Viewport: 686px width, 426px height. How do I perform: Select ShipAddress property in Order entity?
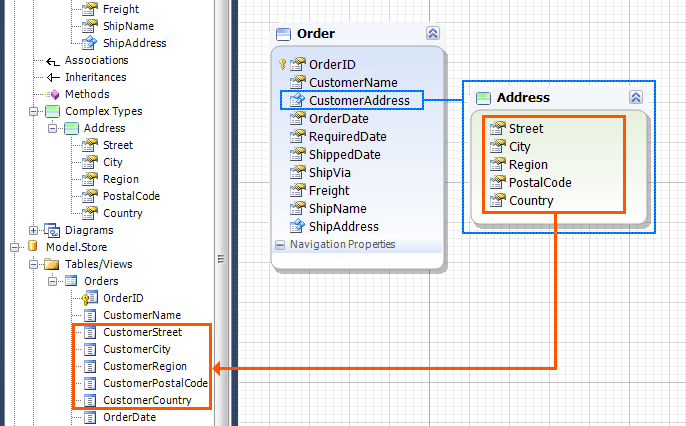pyautogui.click(x=343, y=227)
